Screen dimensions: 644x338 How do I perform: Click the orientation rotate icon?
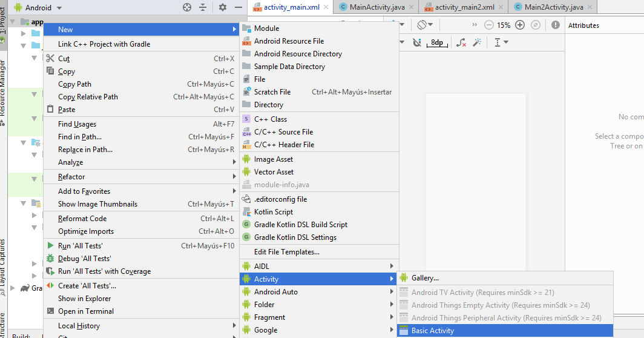click(x=425, y=25)
